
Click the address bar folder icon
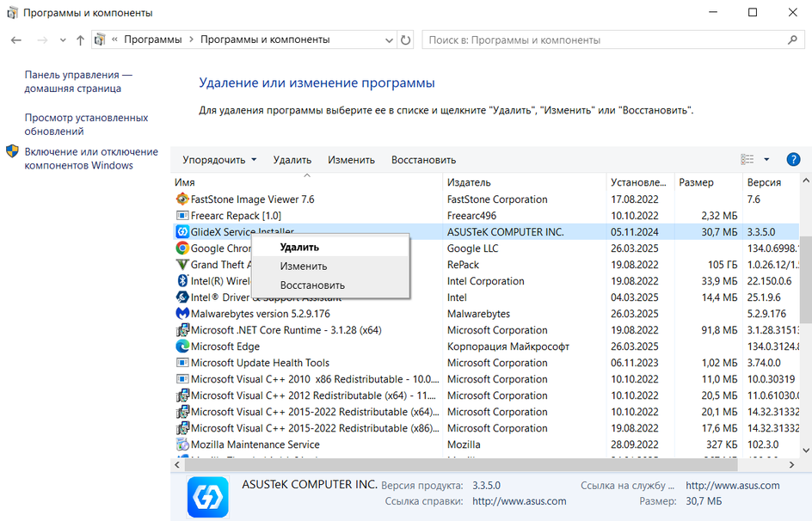point(100,40)
